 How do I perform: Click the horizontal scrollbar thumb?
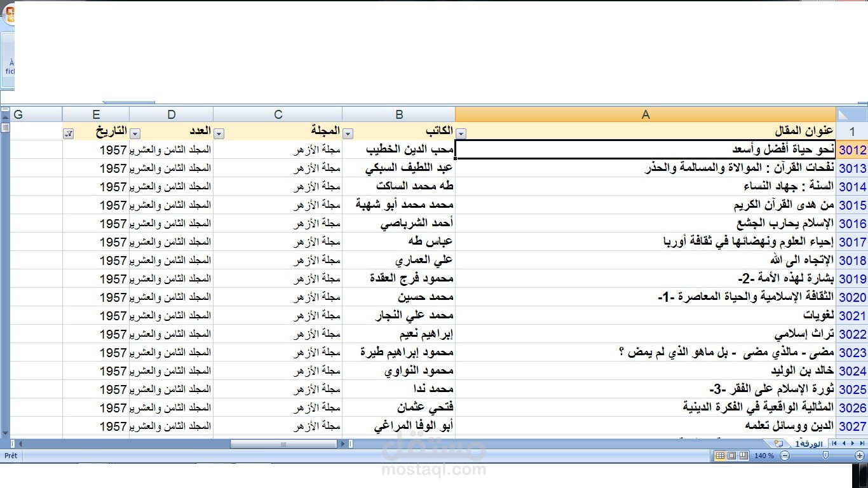click(x=283, y=444)
